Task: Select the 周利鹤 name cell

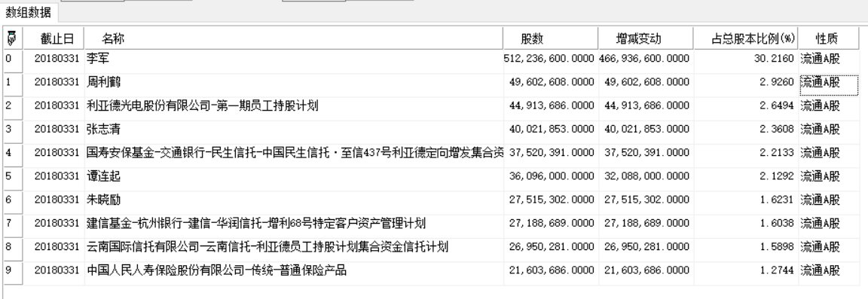Action: 294,83
